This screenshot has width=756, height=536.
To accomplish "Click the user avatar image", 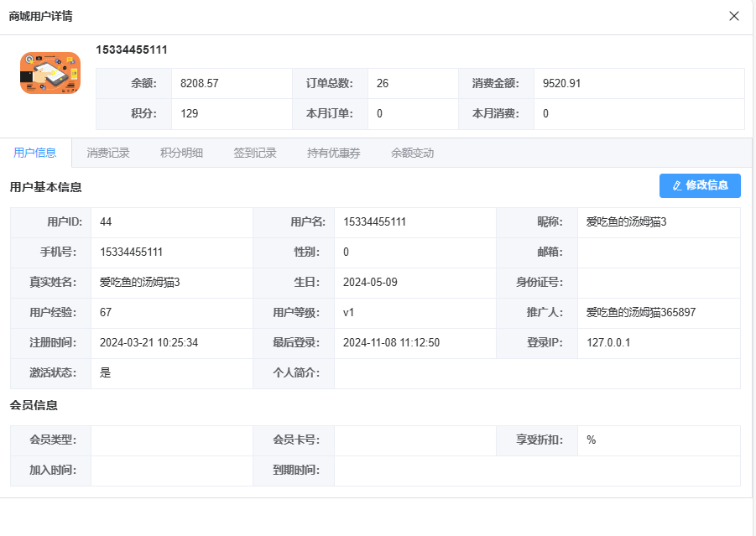I will pos(50,73).
